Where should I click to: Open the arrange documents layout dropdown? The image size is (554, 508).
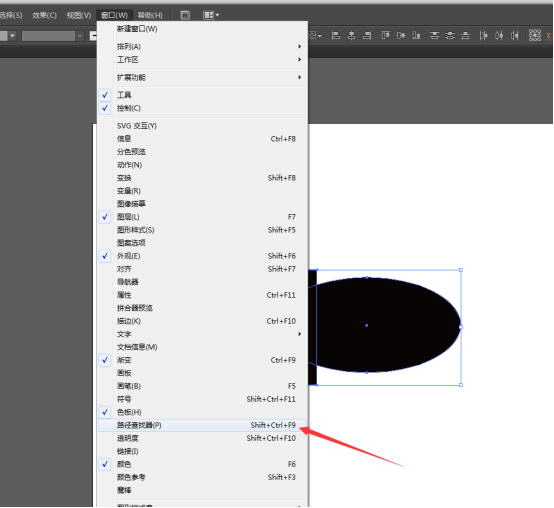[x=211, y=15]
